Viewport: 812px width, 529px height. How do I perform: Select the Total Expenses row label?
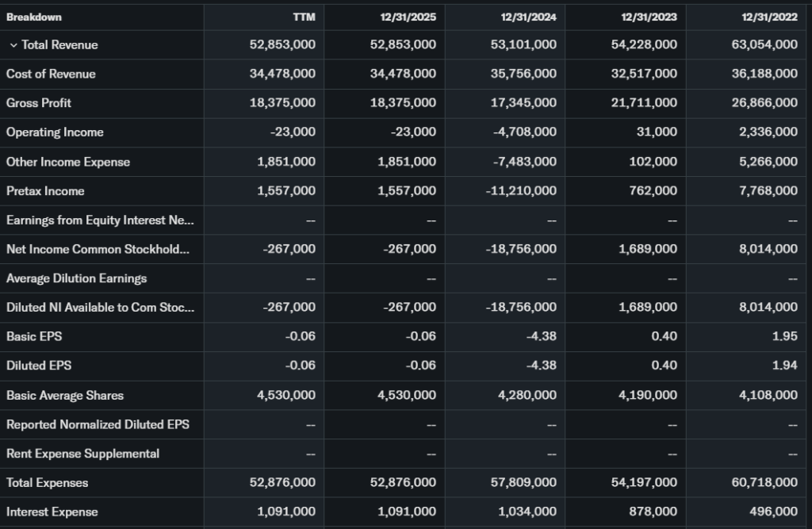tap(48, 482)
